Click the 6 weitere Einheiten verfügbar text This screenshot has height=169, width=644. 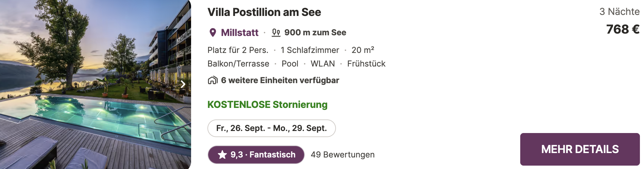(280, 80)
